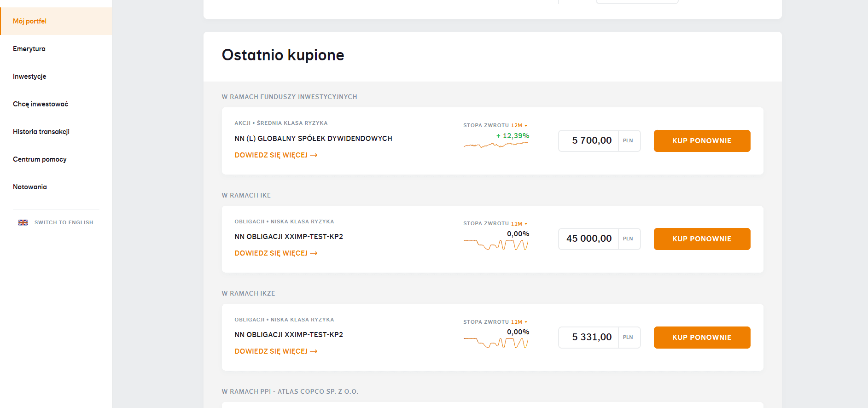868x408 pixels.
Task: Click the return chart in the IKE section
Action: click(x=495, y=245)
